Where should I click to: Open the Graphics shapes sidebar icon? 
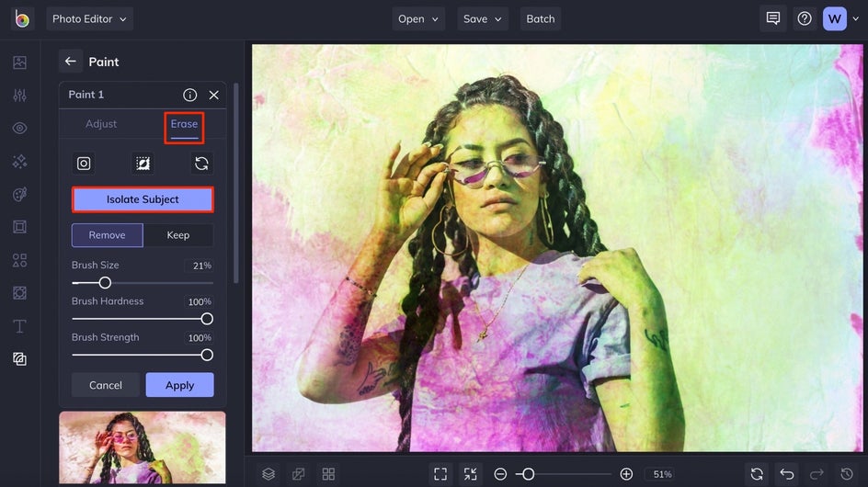point(19,260)
